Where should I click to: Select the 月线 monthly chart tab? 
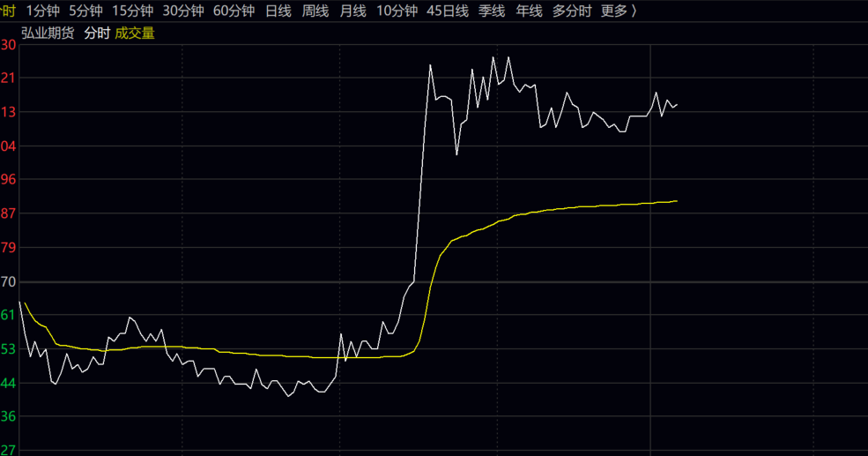tap(352, 11)
